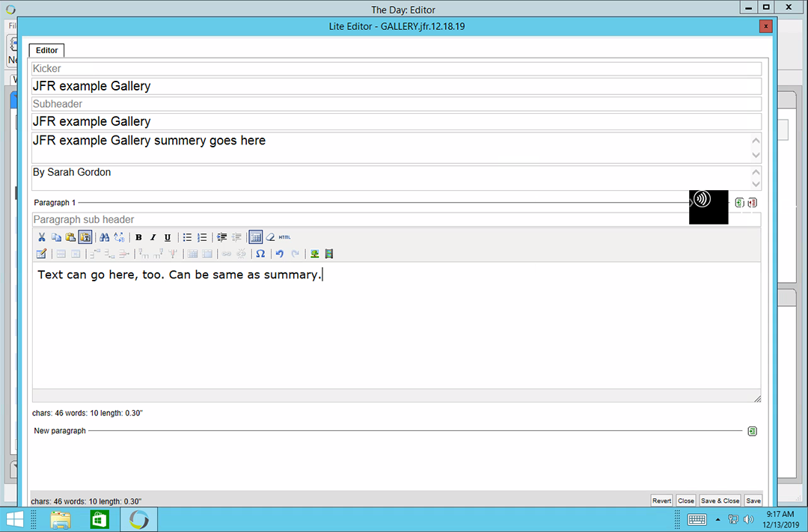
Task: Click the delete column icon
Action: [173, 254]
